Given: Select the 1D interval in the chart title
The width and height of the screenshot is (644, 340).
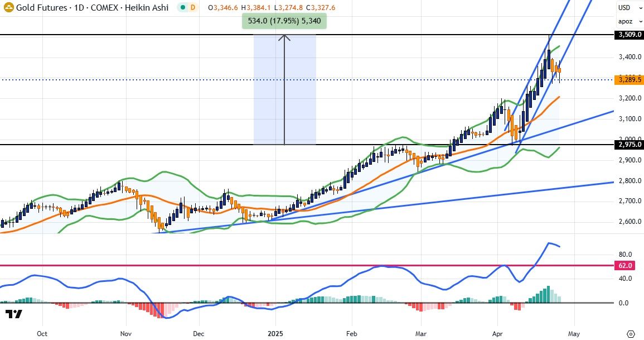Looking at the screenshot, I should tap(79, 7).
